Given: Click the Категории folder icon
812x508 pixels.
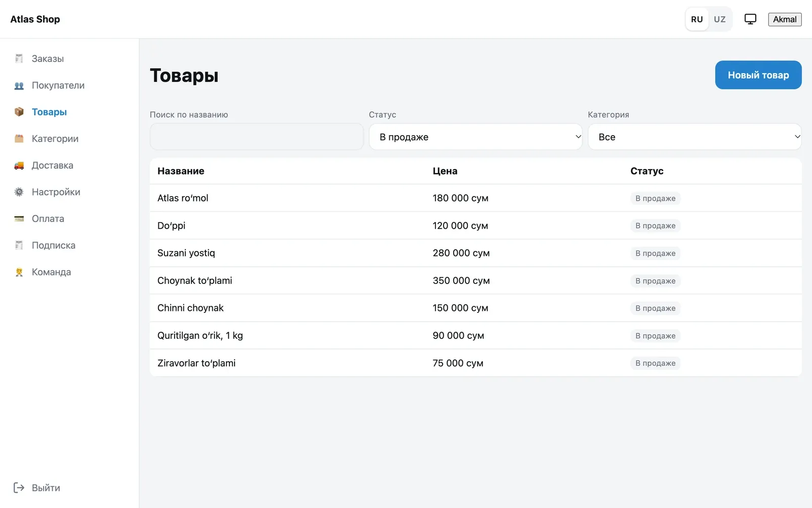Looking at the screenshot, I should tap(19, 139).
